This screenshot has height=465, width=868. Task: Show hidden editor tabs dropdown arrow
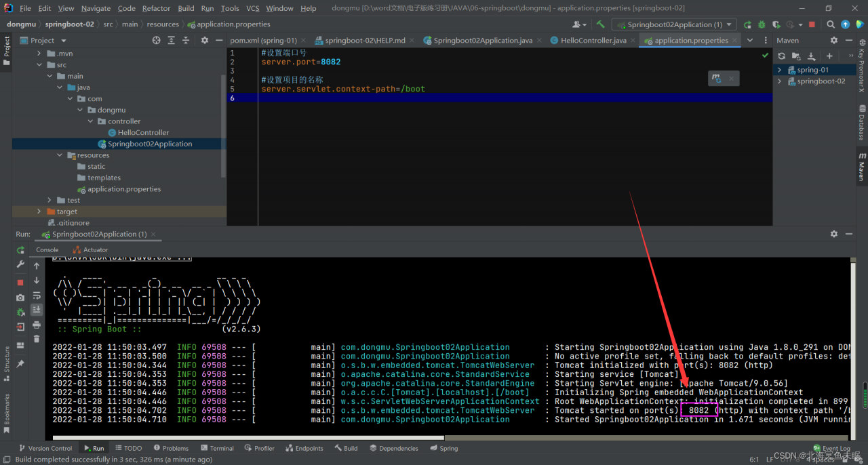point(750,41)
